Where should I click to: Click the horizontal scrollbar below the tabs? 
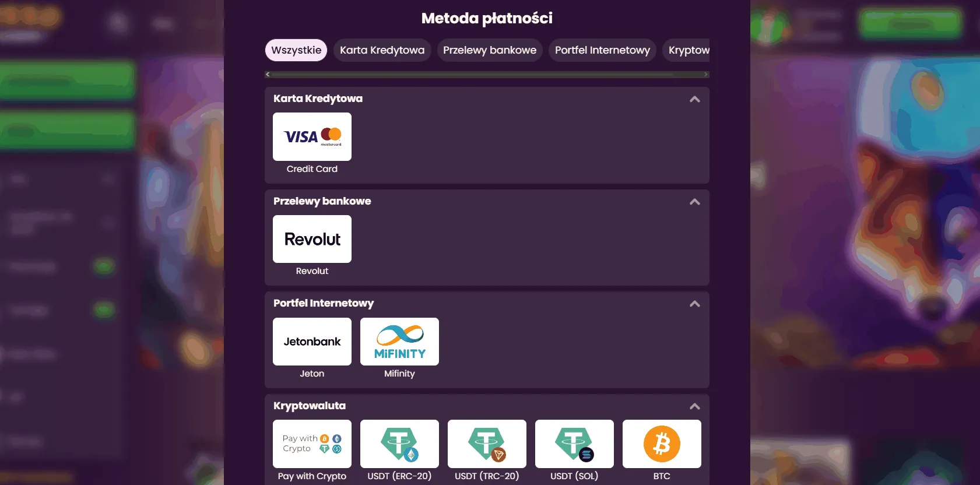pyautogui.click(x=487, y=74)
